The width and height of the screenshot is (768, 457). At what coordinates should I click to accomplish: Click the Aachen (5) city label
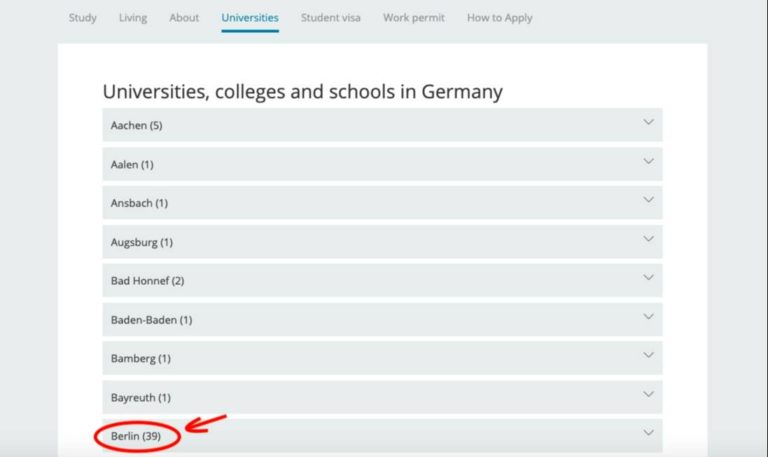coord(136,126)
